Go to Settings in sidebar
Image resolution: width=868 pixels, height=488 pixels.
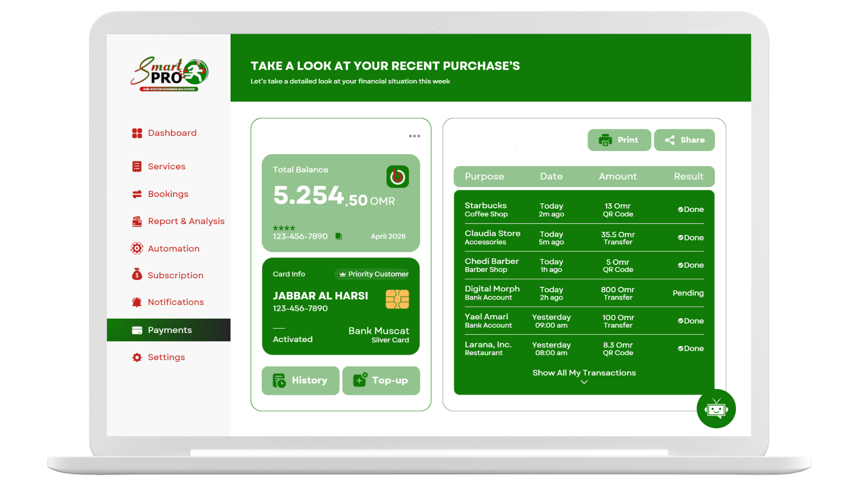tap(166, 357)
